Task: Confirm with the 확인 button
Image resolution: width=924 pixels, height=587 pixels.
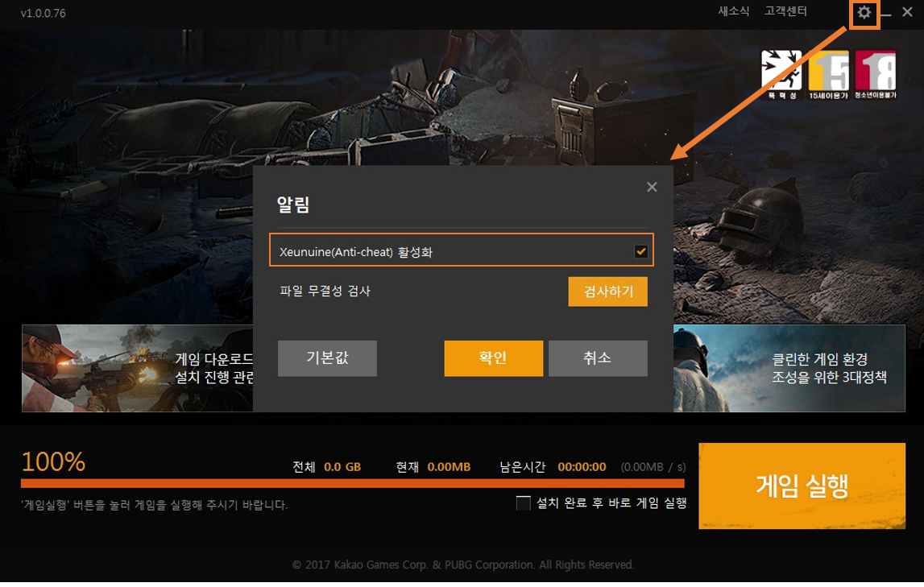Action: tap(494, 358)
